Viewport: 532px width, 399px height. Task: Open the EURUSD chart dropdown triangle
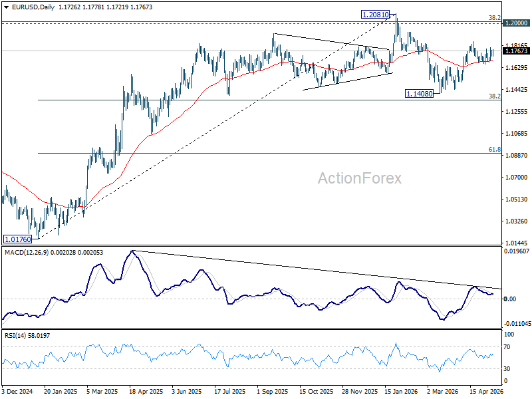coord(6,7)
